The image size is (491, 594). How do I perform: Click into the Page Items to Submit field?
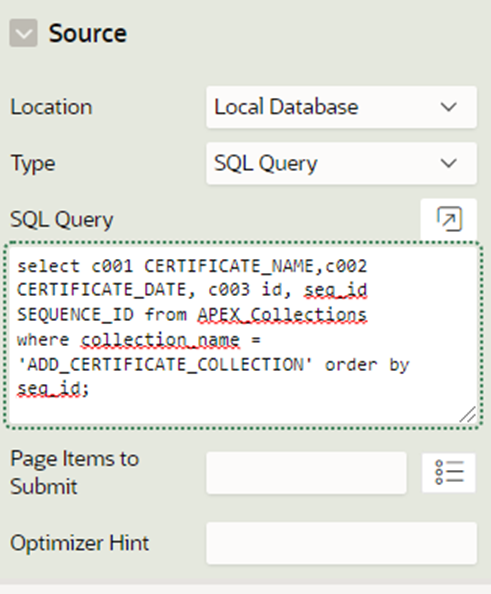point(306,472)
